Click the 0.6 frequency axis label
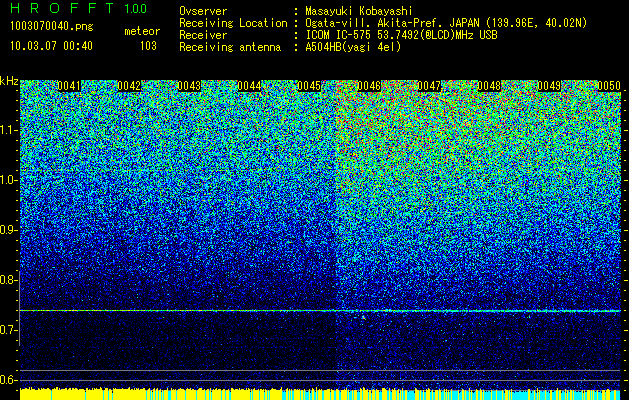 pos(9,380)
